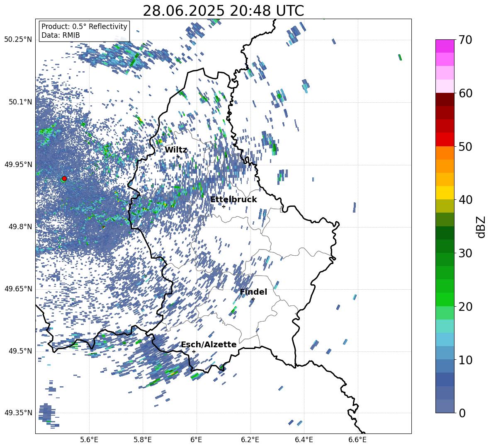Click the colorbar tick value 0
This screenshot has height=448, width=491.
point(462,413)
